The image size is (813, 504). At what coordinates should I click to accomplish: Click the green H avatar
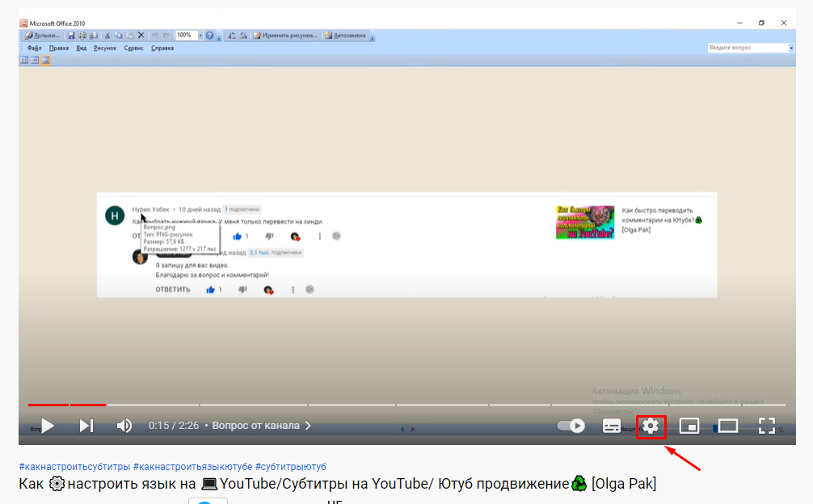[115, 216]
